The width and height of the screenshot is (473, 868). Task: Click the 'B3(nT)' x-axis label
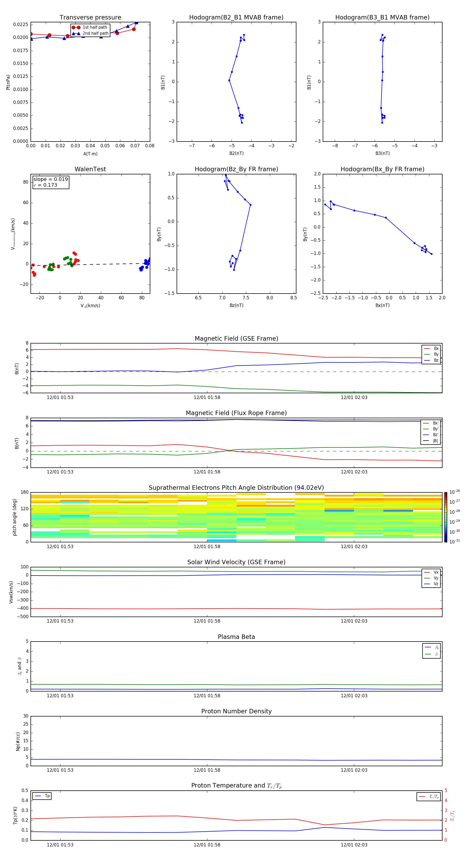pos(382,153)
